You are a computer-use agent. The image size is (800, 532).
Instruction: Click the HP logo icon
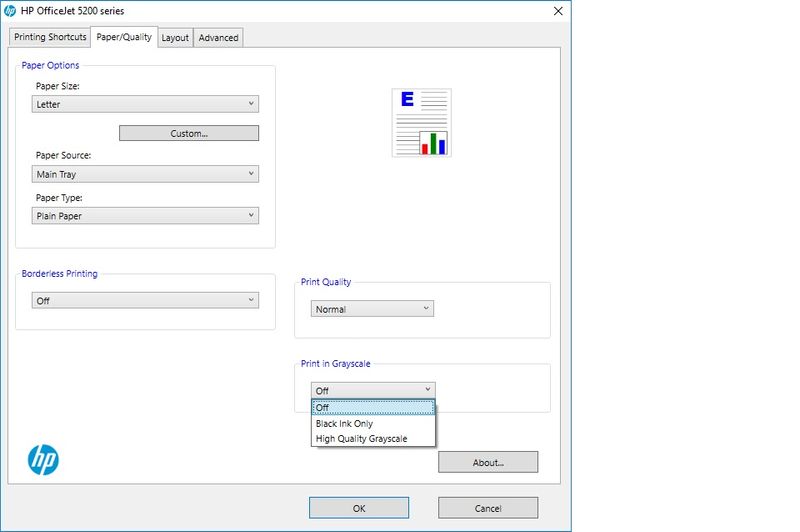(x=43, y=460)
